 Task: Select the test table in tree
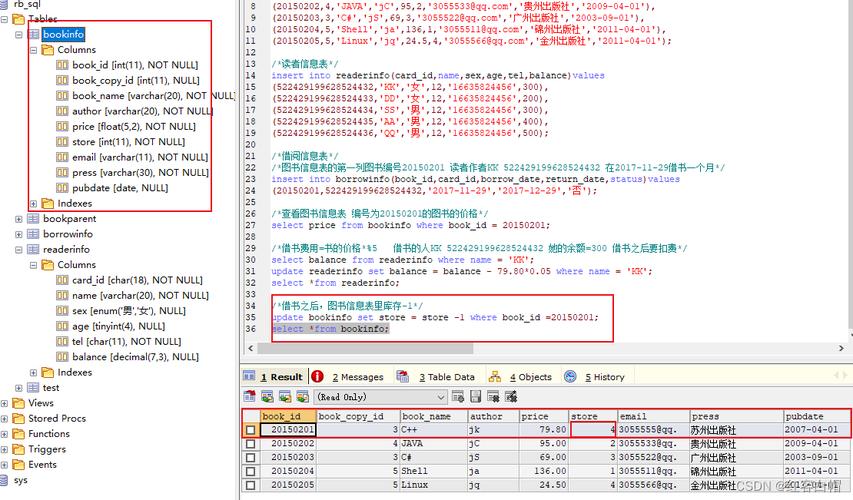point(51,388)
